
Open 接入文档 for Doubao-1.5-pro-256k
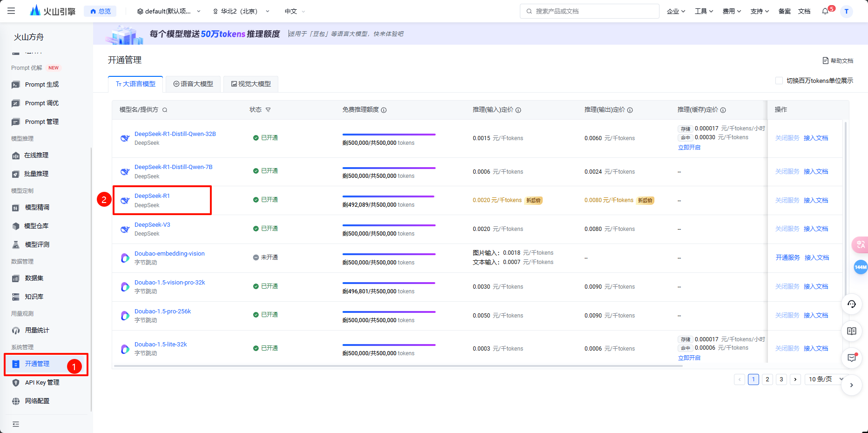click(x=816, y=316)
